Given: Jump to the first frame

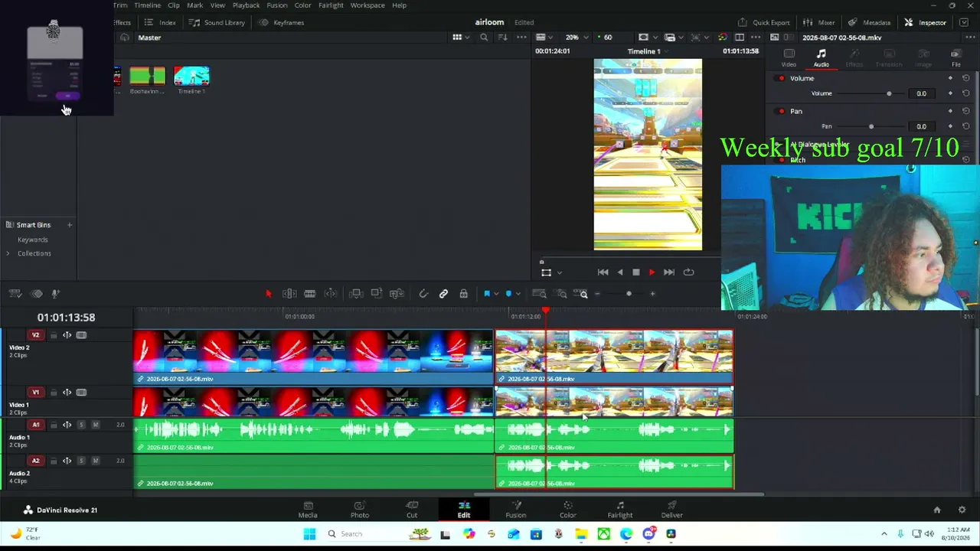Looking at the screenshot, I should point(603,272).
